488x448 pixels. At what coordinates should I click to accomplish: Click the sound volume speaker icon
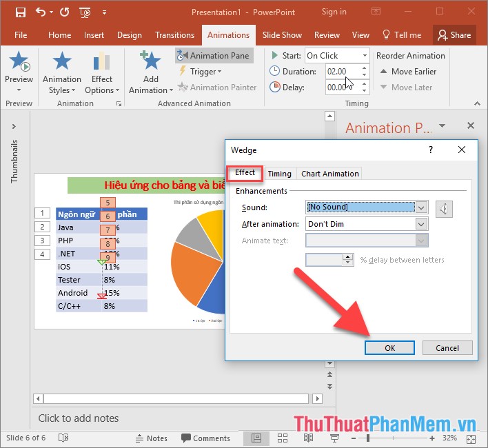444,208
